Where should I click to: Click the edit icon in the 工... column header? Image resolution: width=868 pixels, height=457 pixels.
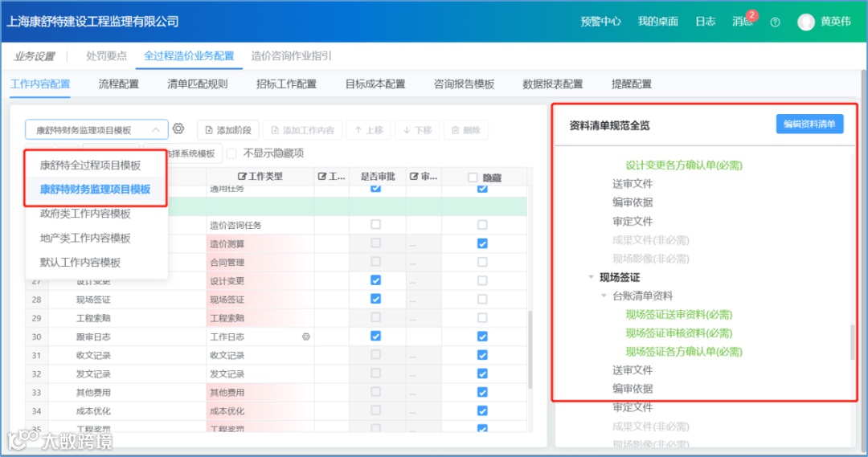(322, 177)
